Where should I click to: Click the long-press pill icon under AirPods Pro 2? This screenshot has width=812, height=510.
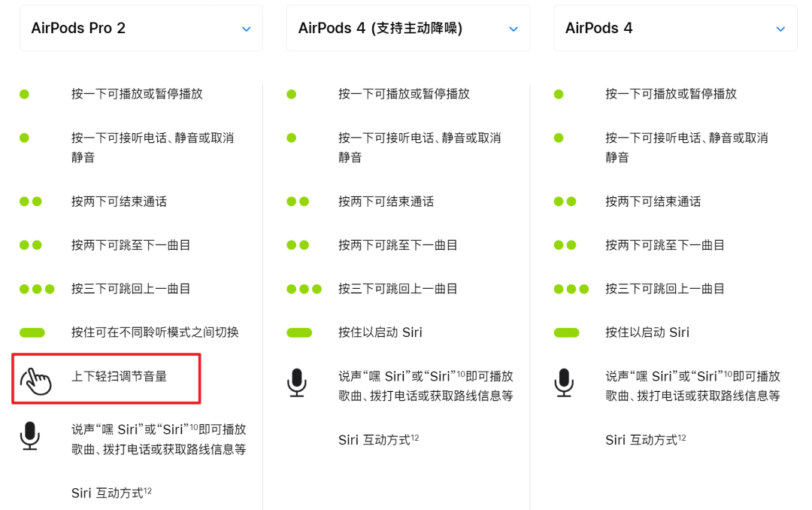click(32, 332)
